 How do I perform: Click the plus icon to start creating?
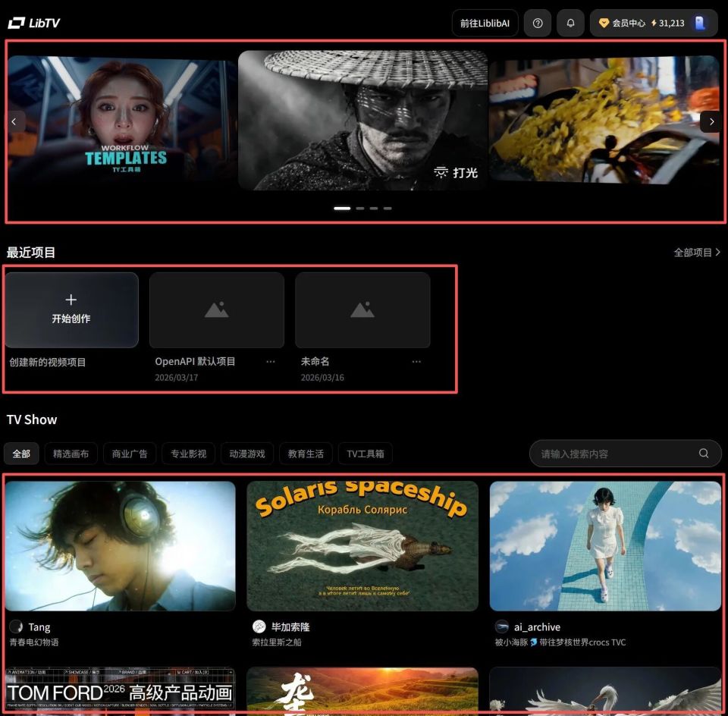[71, 300]
